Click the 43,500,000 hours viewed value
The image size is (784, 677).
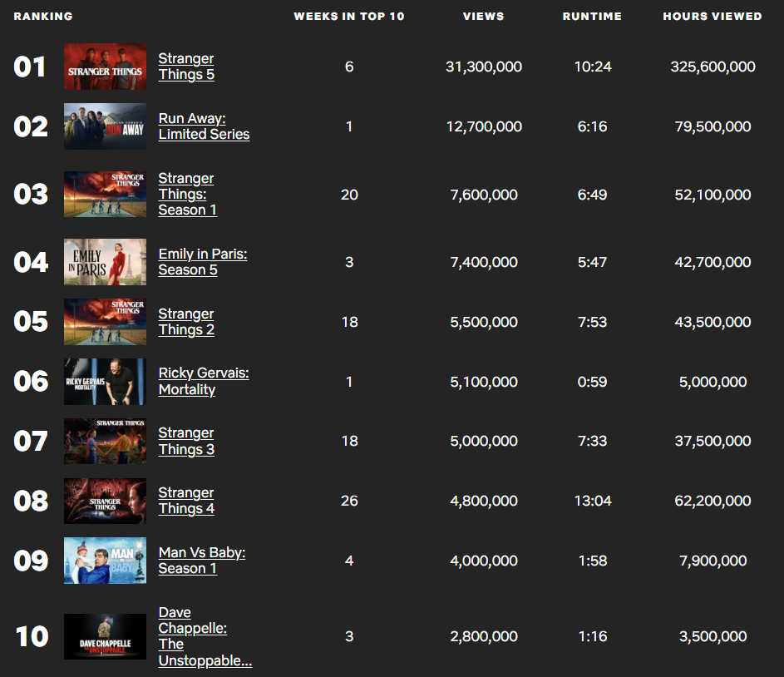(x=713, y=322)
